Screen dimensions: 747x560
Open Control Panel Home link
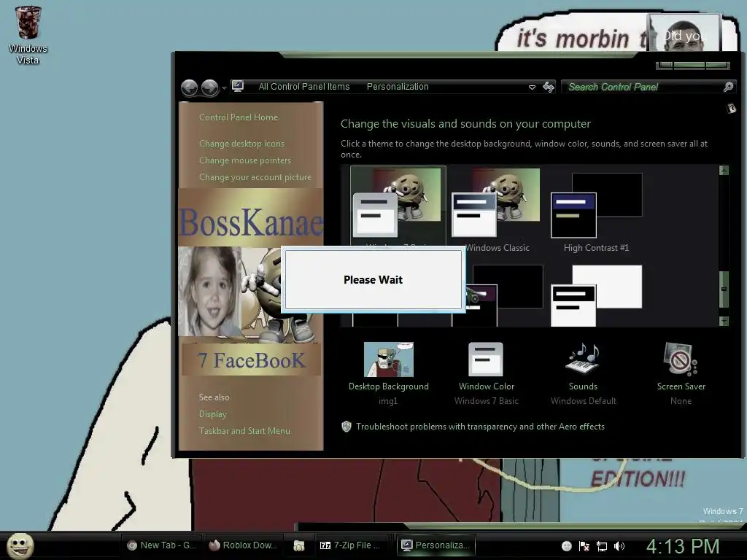[x=239, y=117]
